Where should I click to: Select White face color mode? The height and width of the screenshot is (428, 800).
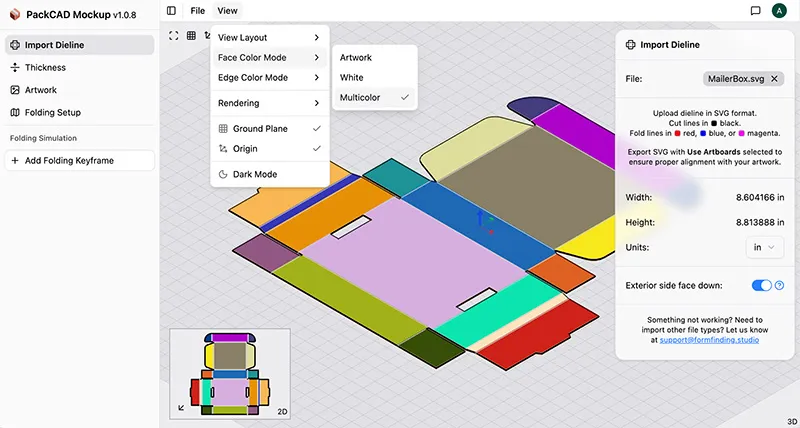click(352, 78)
